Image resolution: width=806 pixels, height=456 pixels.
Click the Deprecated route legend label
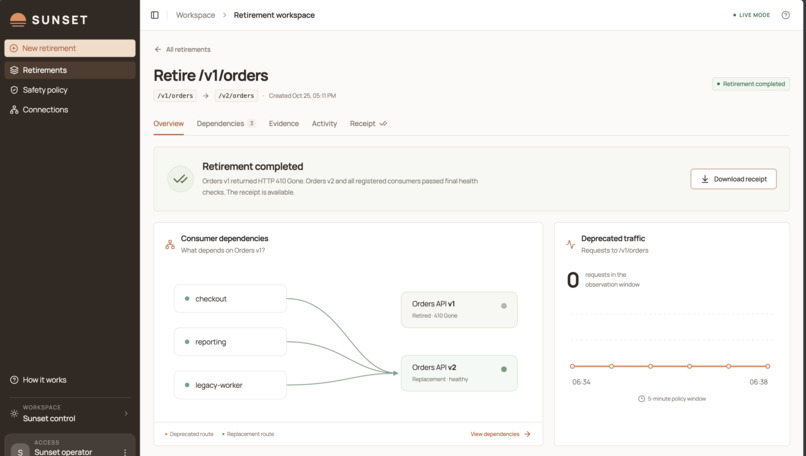point(191,434)
